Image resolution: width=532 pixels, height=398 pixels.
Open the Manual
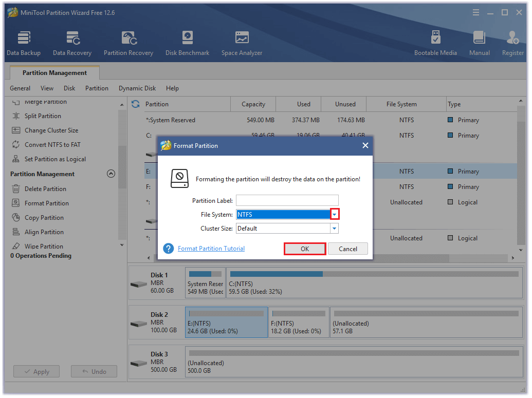[479, 43]
